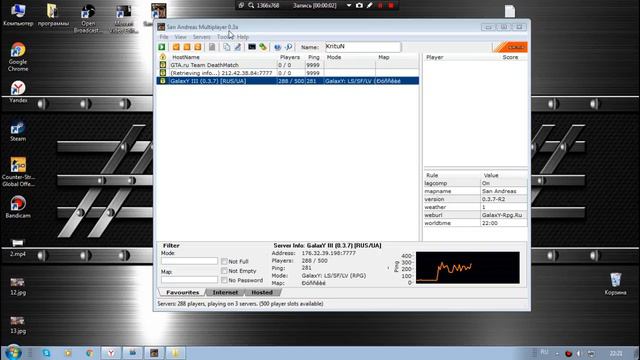Click red stop button in recording bar
Viewport: 640px width, 360px height.
tap(391, 5)
